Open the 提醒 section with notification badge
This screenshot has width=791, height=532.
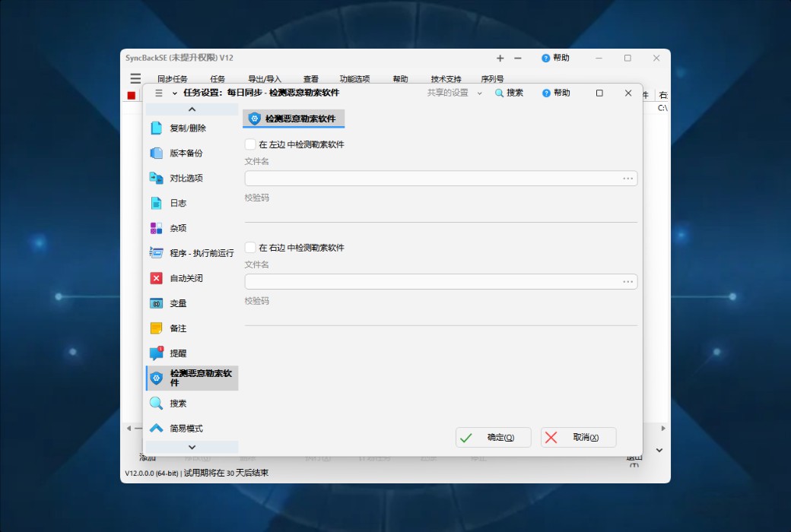157,353
